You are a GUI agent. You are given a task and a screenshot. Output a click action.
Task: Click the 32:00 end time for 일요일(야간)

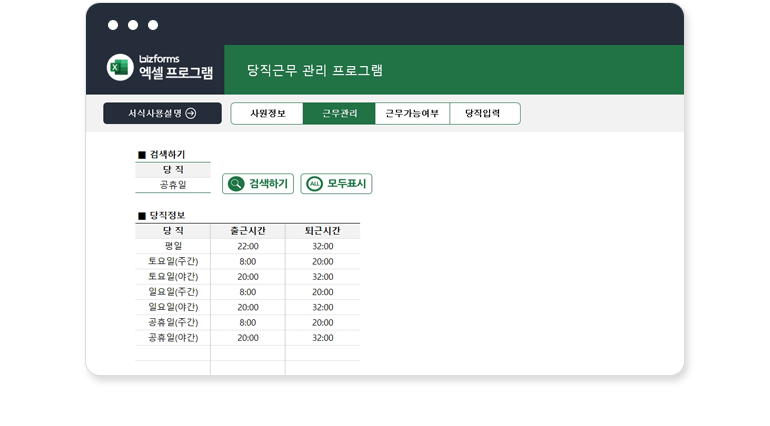click(x=323, y=307)
